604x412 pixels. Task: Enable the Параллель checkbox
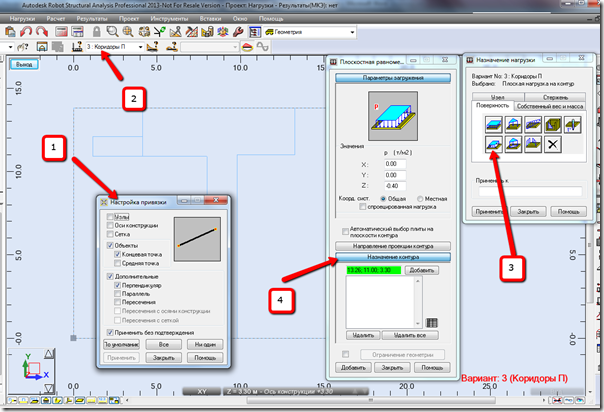point(117,294)
